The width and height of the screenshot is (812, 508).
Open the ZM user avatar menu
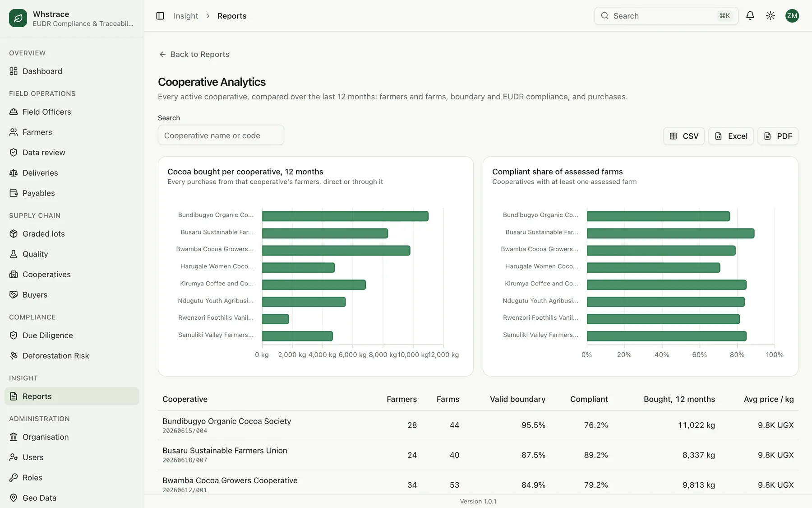pyautogui.click(x=792, y=16)
